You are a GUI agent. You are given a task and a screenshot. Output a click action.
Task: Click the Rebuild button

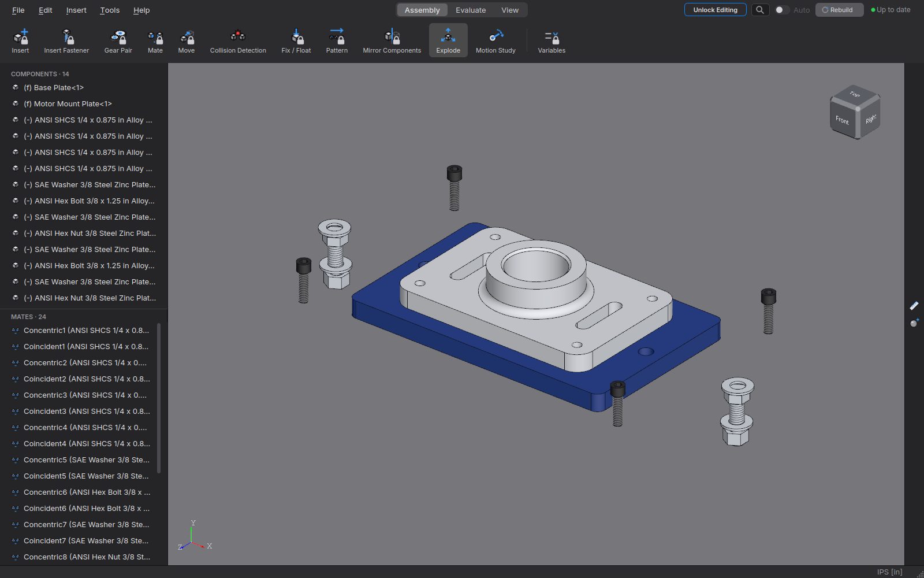click(x=839, y=10)
